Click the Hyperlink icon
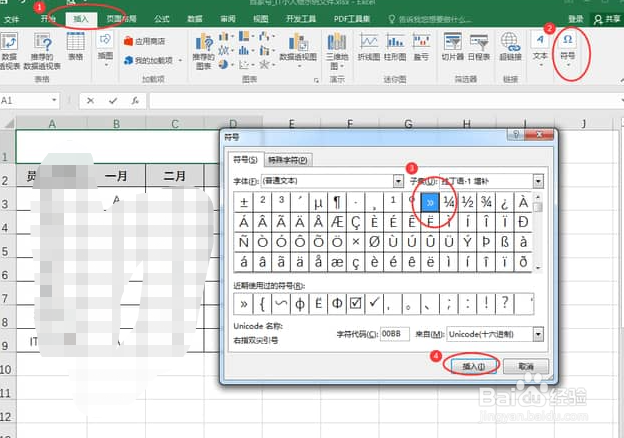The height and width of the screenshot is (438, 624). [x=510, y=47]
